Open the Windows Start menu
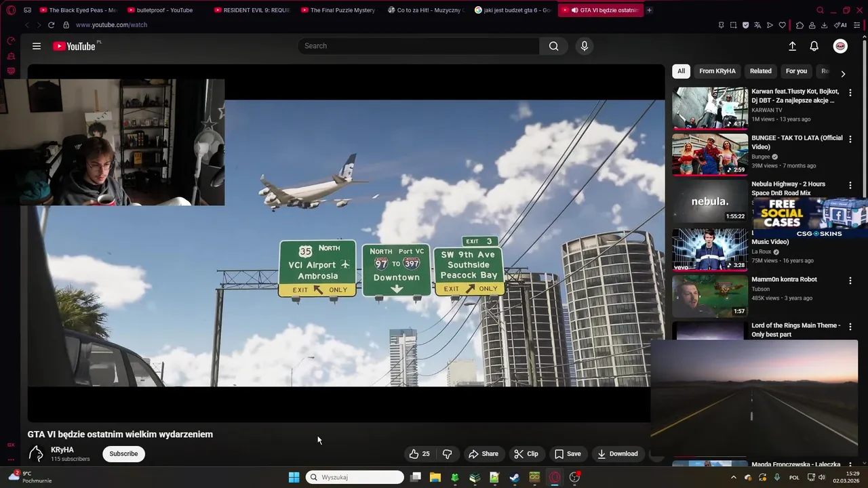Screen dimensions: 868x488 [x=294, y=477]
